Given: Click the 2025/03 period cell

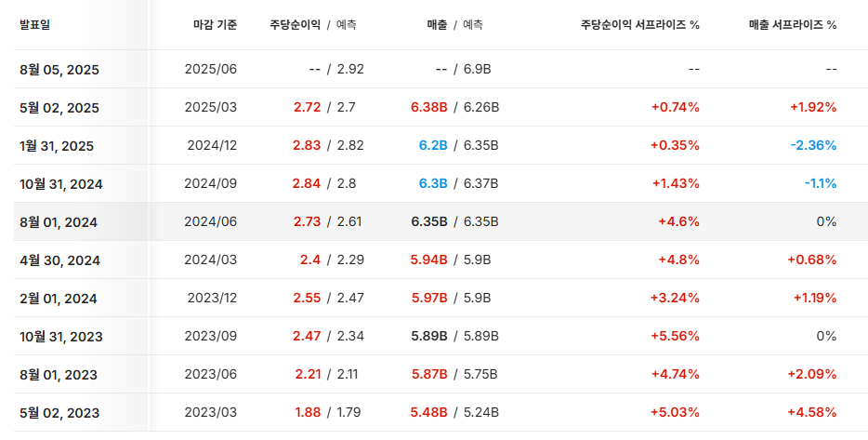Looking at the screenshot, I should pos(210,108).
